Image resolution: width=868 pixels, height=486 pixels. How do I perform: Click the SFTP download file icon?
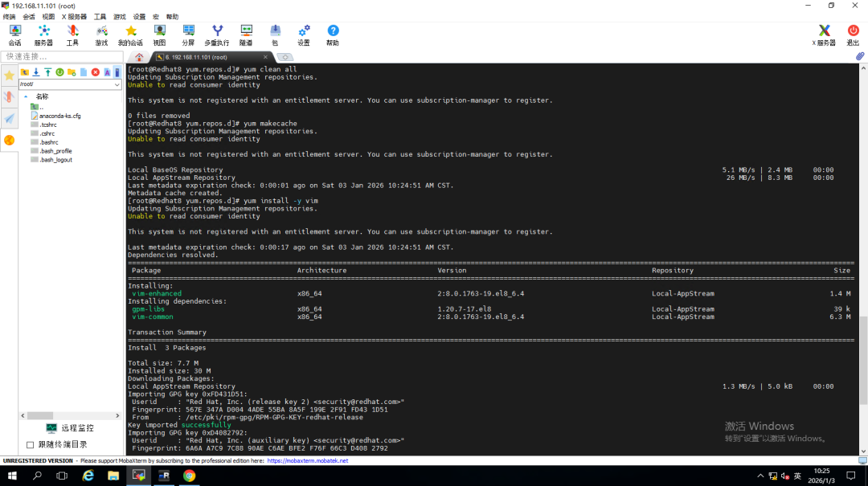(36, 72)
